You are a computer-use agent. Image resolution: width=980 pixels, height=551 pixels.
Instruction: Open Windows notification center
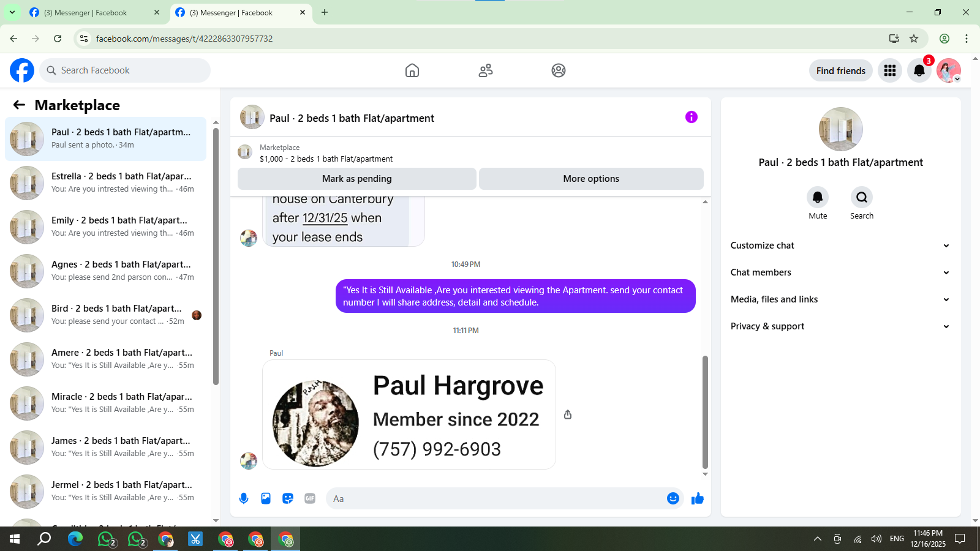tap(960, 539)
